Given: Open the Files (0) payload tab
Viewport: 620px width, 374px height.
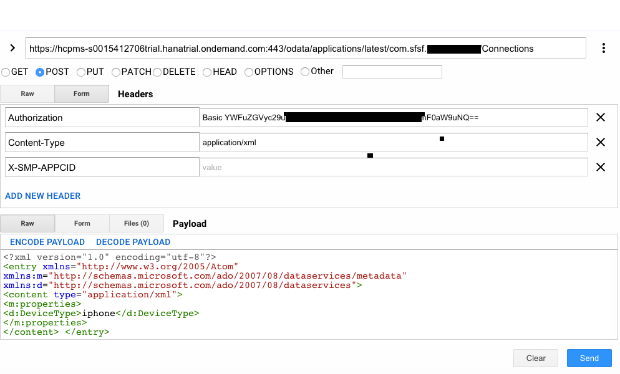Looking at the screenshot, I should 136,223.
